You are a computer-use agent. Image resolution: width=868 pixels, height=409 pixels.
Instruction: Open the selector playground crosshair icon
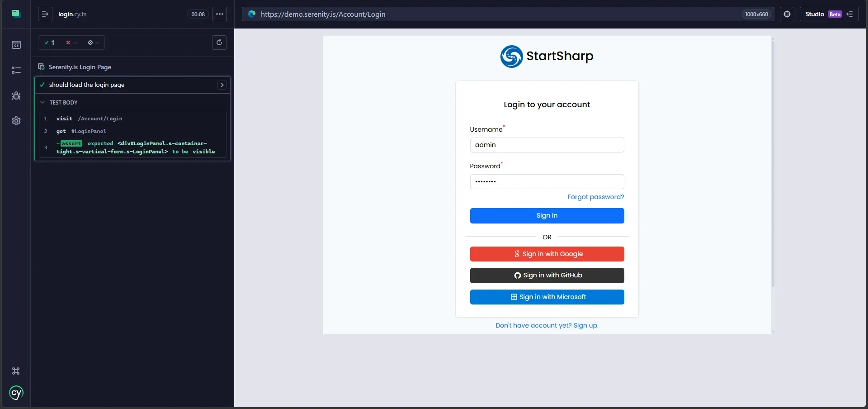[x=787, y=14]
